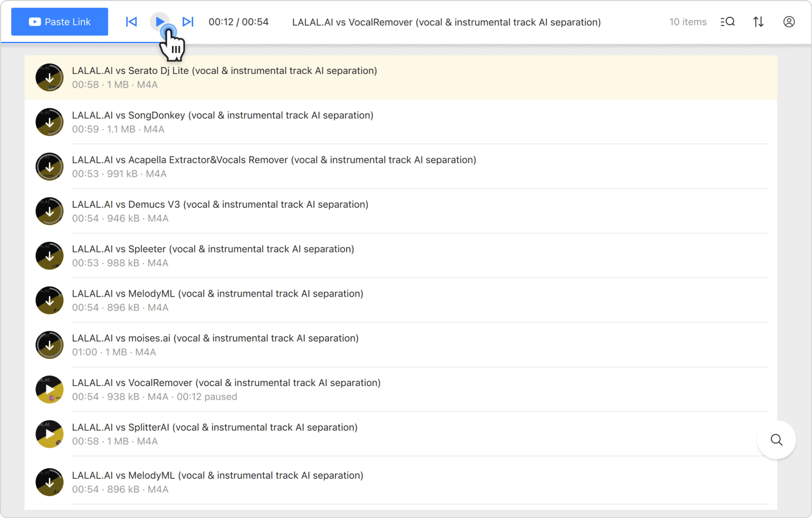Download the Demucs V3 track
Image resolution: width=812 pixels, height=518 pixels.
coord(49,211)
